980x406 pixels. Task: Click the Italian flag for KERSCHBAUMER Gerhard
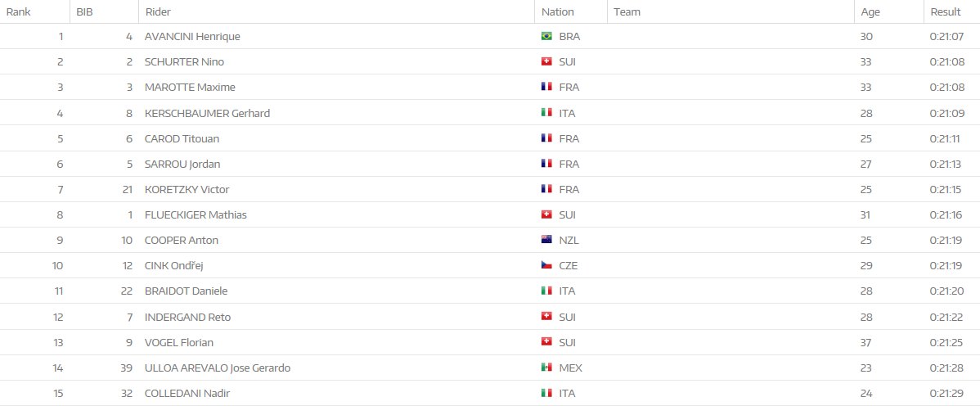click(546, 114)
